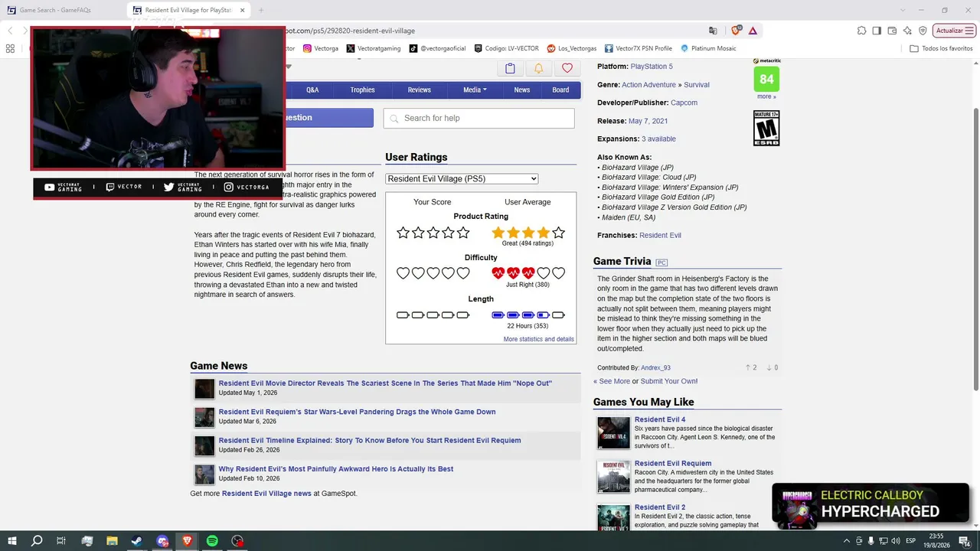
Task: Open the Platinum Mosaic bookmark
Action: coord(708,48)
